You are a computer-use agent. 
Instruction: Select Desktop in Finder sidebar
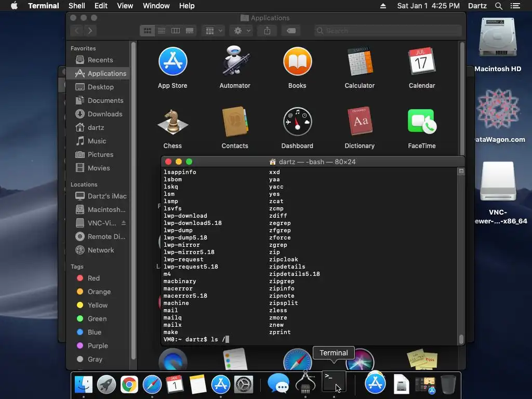[98, 87]
